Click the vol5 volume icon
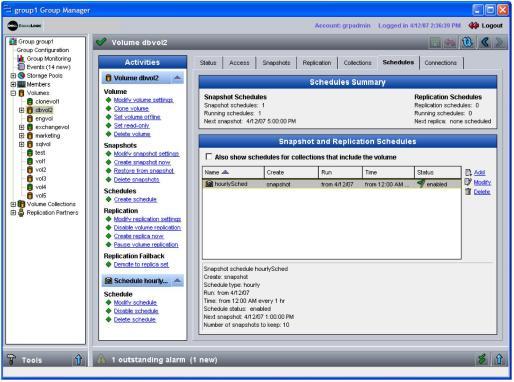The width and height of the screenshot is (514, 382). click(x=30, y=195)
